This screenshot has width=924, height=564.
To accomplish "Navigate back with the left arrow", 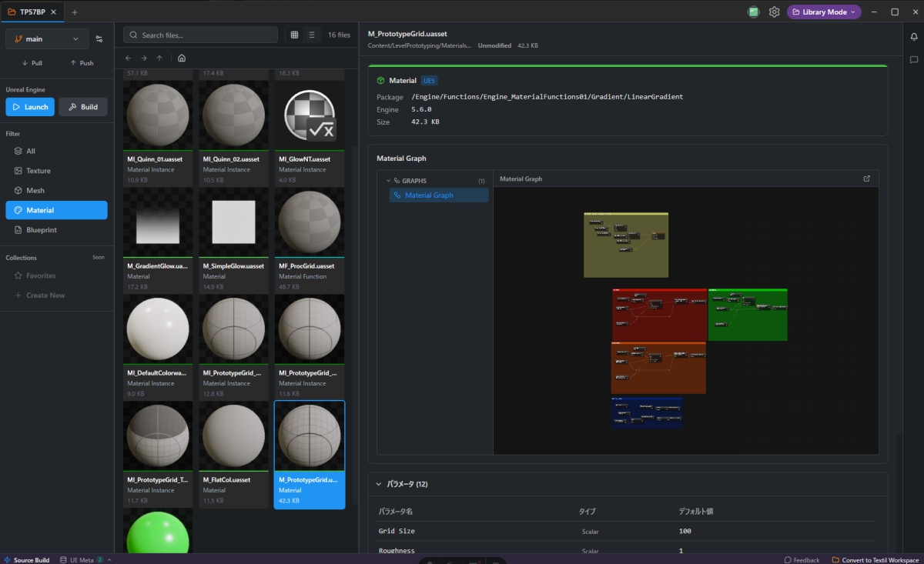I will pyautogui.click(x=129, y=58).
